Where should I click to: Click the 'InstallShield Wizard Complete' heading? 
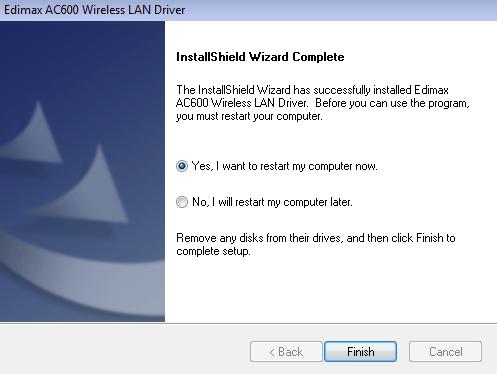pyautogui.click(x=260, y=57)
